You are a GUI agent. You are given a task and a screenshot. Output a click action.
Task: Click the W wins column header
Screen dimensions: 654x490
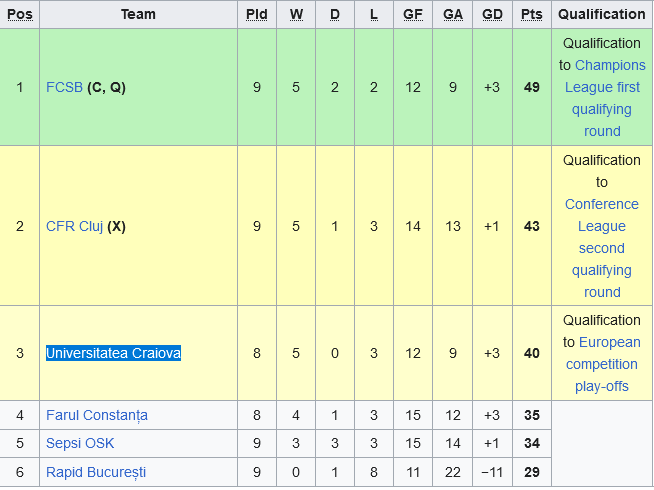coord(296,14)
